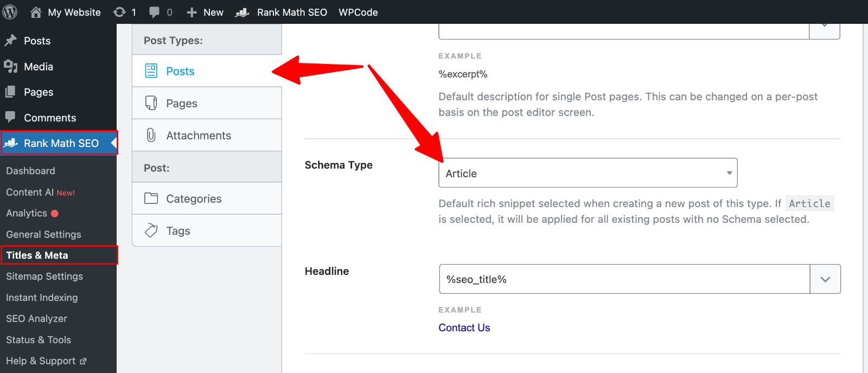Click the Rank Math SEO sidebar icon
This screenshot has height=373, width=868.
point(10,143)
